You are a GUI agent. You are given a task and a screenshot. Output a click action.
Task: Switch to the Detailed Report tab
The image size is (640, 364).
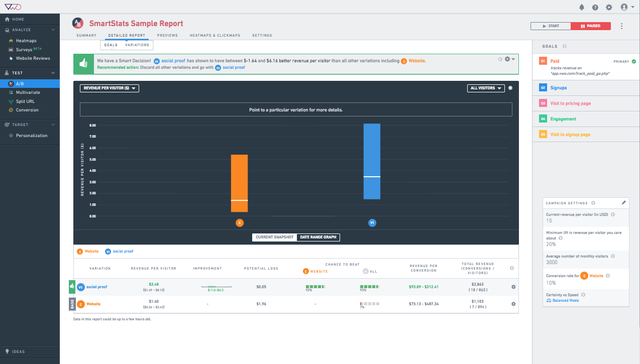pyautogui.click(x=127, y=36)
